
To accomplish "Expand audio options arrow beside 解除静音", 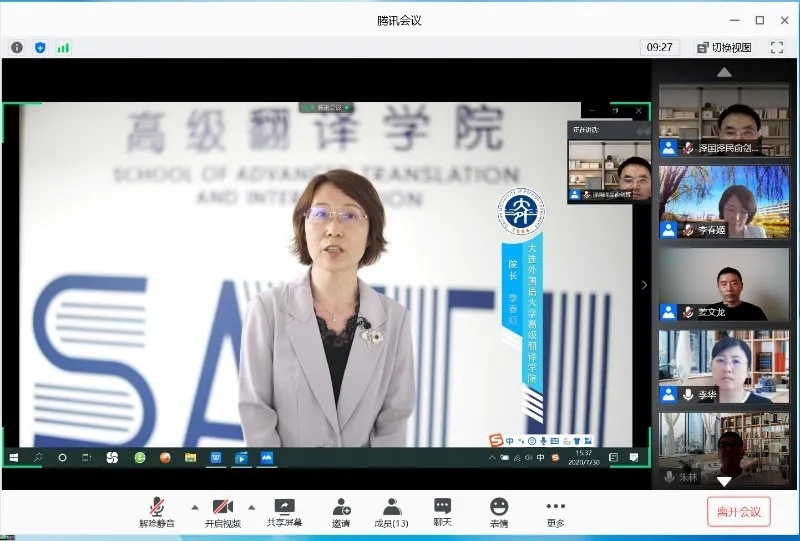I will coord(194,506).
